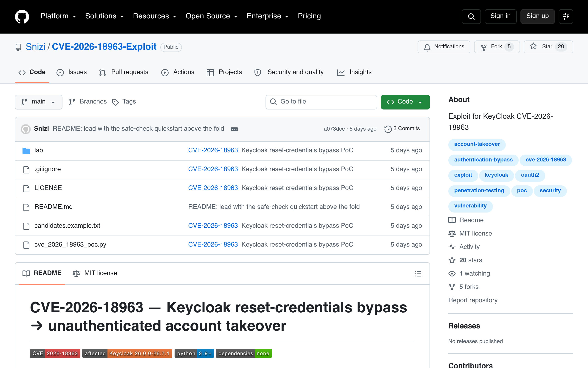This screenshot has width=588, height=368.
Task: Open the Pricing link
Action: pos(309,16)
